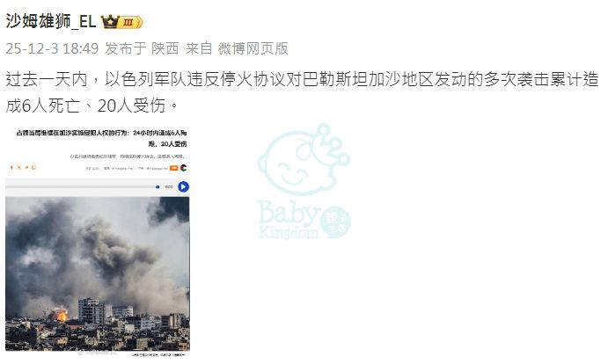Open the 25-12-3 18:49 post timestamp
The width and height of the screenshot is (608, 364).
(x=52, y=48)
